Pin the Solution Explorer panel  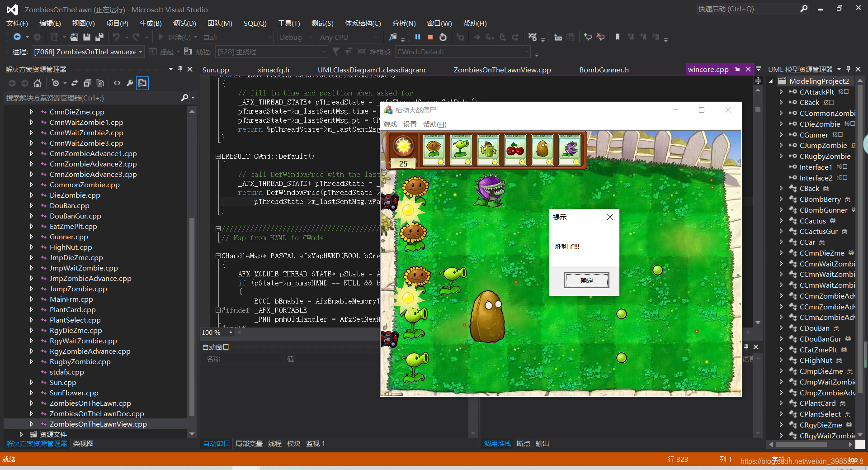point(180,69)
